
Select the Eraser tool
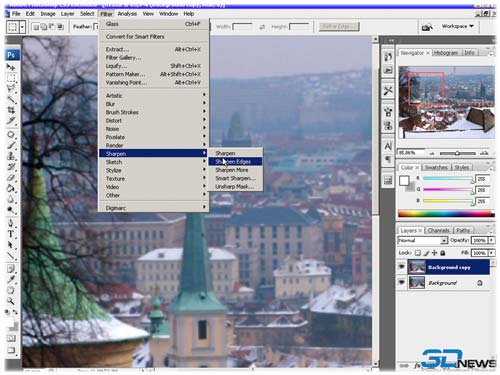click(11, 178)
